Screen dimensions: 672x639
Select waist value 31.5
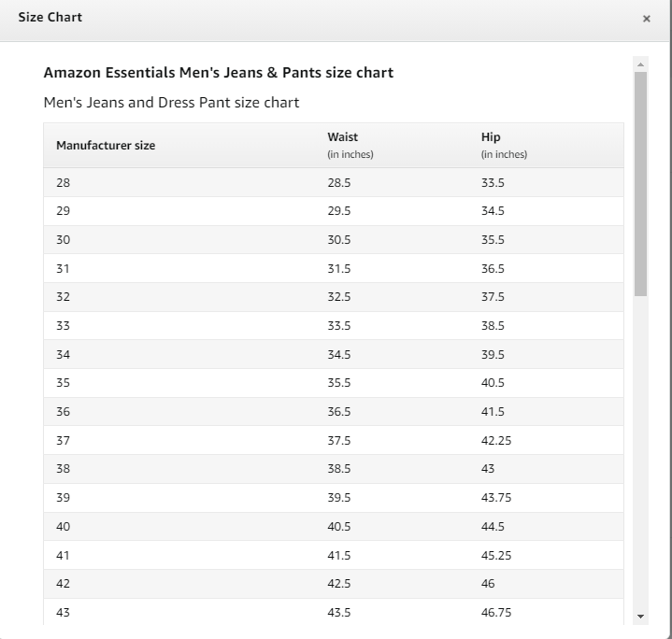pyautogui.click(x=339, y=268)
